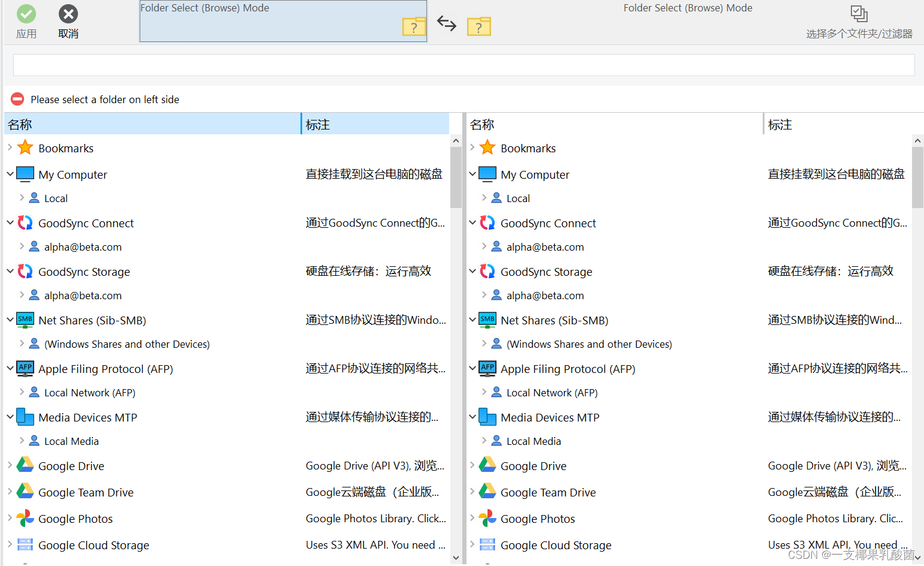The image size is (924, 566).
Task: Click the folder path input field
Action: coord(463,65)
